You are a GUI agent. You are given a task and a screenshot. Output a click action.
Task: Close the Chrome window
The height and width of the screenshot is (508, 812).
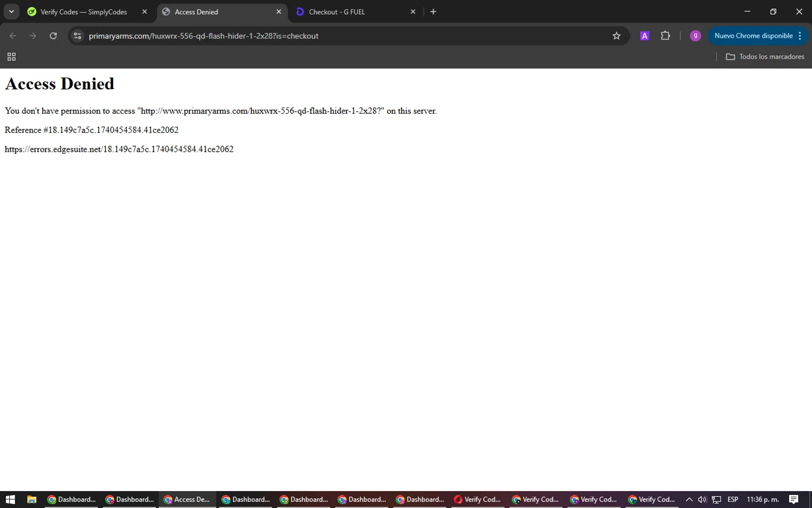tap(799, 11)
